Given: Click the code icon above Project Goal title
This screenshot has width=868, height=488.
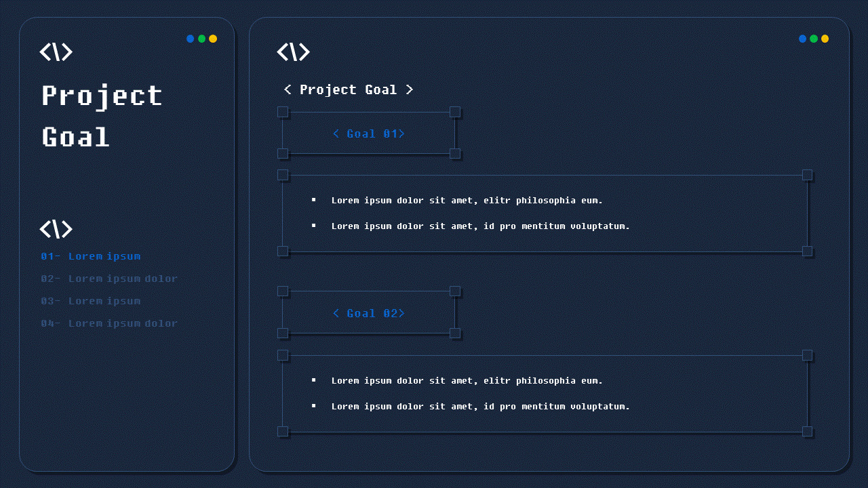Looking at the screenshot, I should pyautogui.click(x=56, y=52).
